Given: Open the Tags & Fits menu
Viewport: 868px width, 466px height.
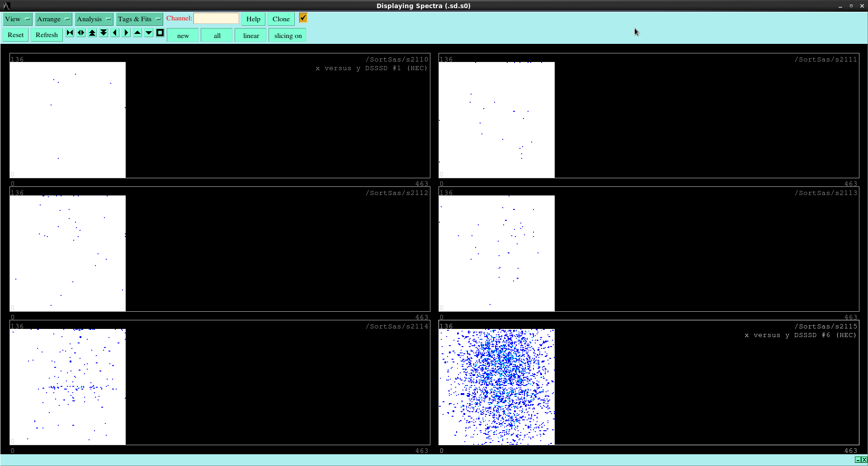Looking at the screenshot, I should 139,19.
